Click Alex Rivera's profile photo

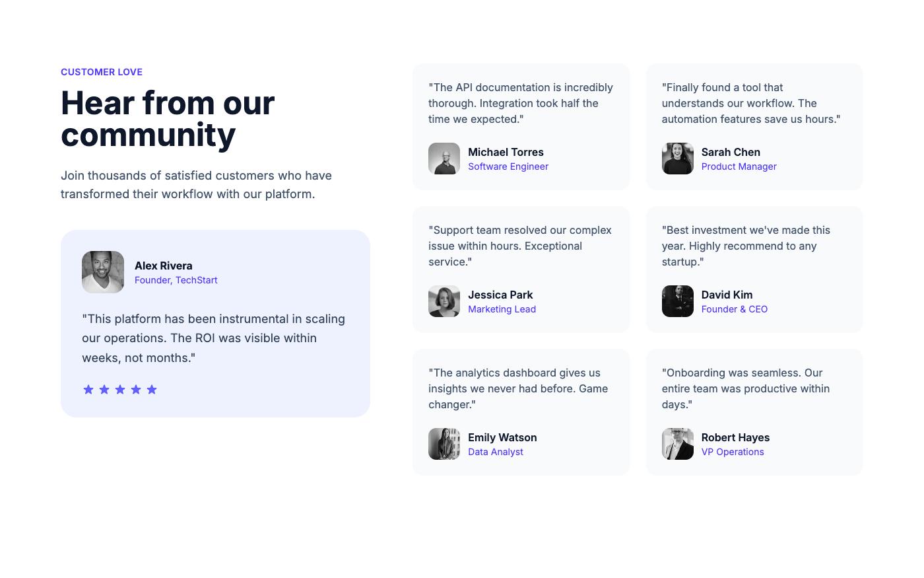pos(103,272)
